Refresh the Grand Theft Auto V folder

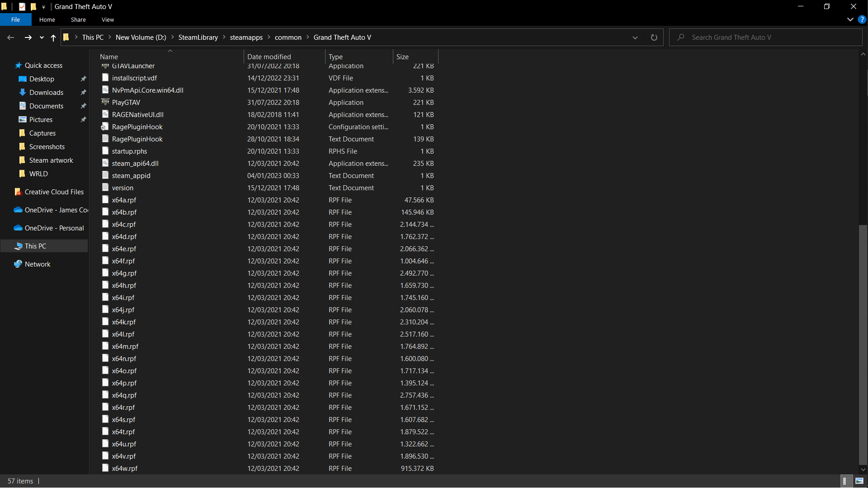pyautogui.click(x=654, y=38)
